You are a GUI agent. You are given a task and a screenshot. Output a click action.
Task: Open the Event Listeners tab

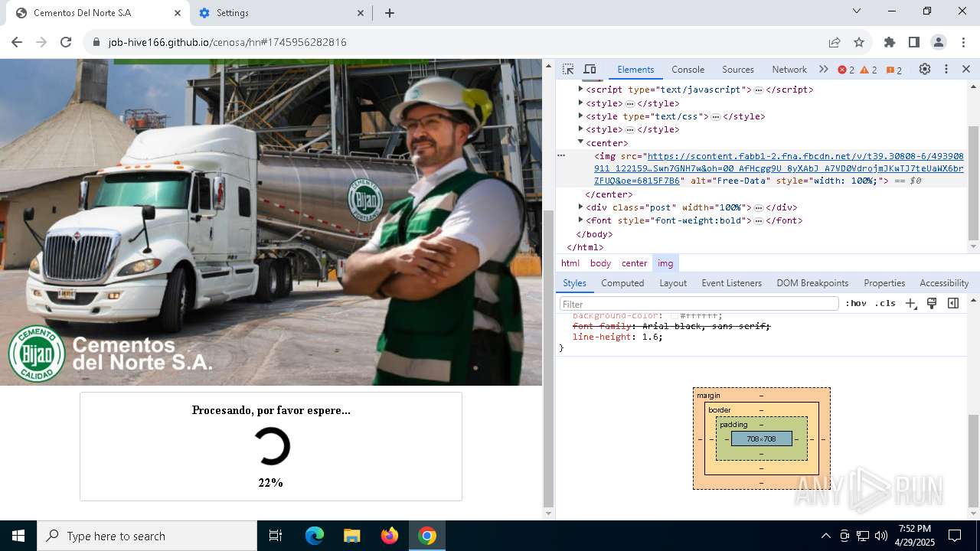click(x=732, y=283)
